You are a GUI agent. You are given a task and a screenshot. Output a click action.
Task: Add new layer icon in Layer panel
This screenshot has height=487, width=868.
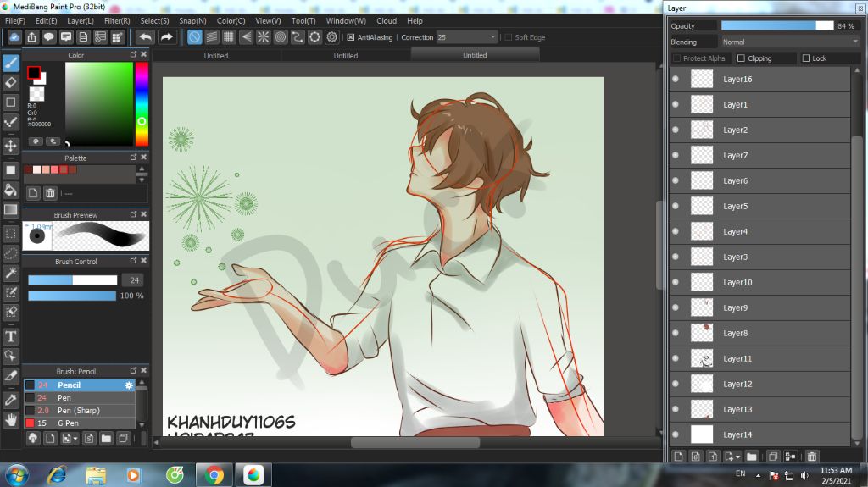tap(678, 456)
